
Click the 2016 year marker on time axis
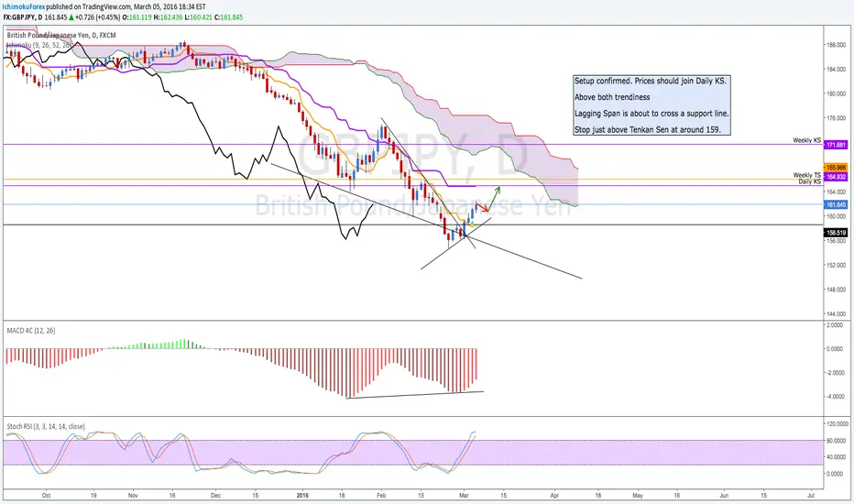[302, 495]
